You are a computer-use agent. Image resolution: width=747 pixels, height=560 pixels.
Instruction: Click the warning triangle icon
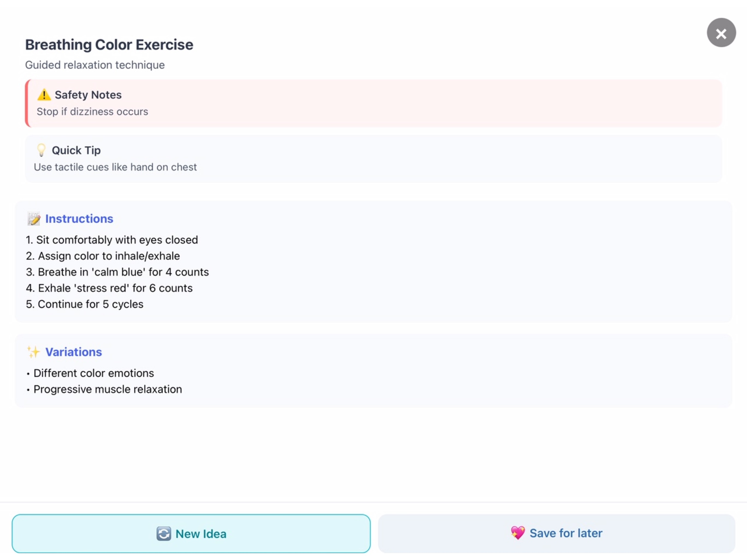[44, 95]
